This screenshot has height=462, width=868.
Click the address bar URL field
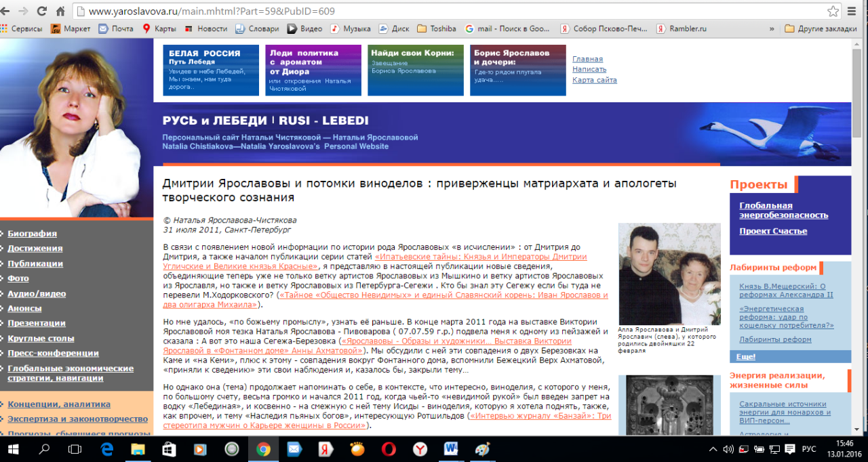(448, 12)
